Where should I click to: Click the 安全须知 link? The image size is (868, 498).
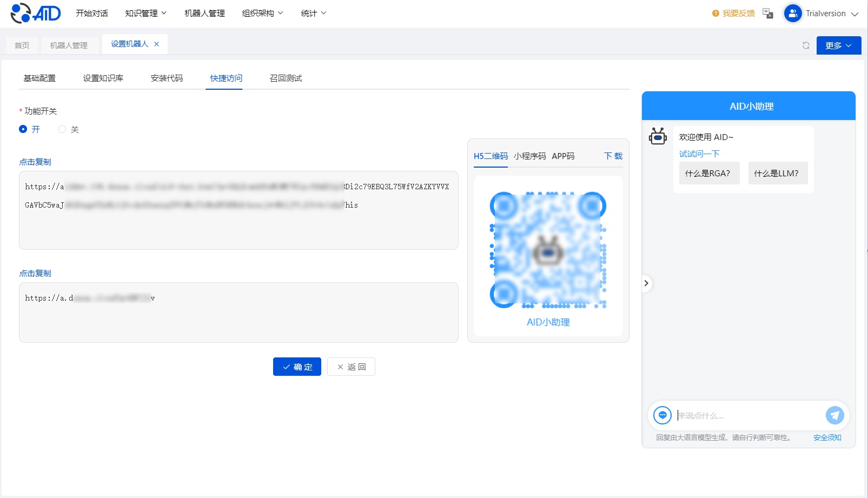[x=827, y=437]
